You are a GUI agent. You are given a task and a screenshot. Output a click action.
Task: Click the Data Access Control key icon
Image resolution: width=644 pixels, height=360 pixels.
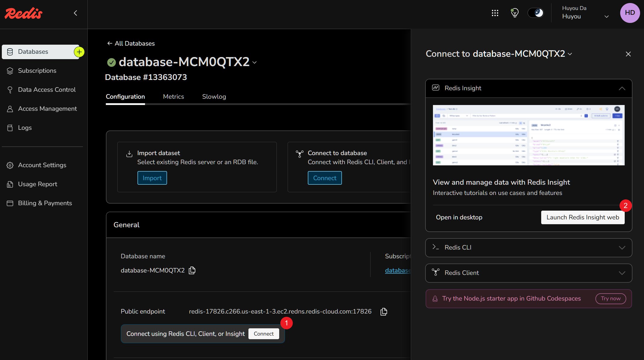(x=10, y=90)
